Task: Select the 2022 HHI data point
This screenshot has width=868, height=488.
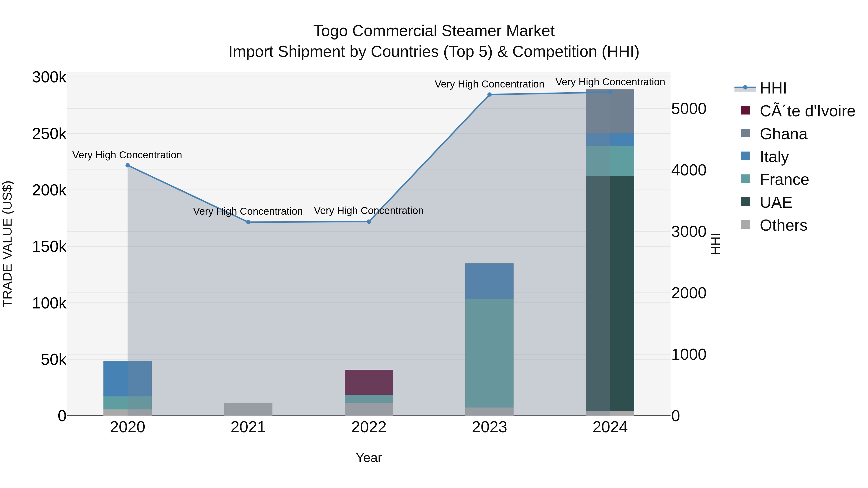Action: [x=369, y=222]
